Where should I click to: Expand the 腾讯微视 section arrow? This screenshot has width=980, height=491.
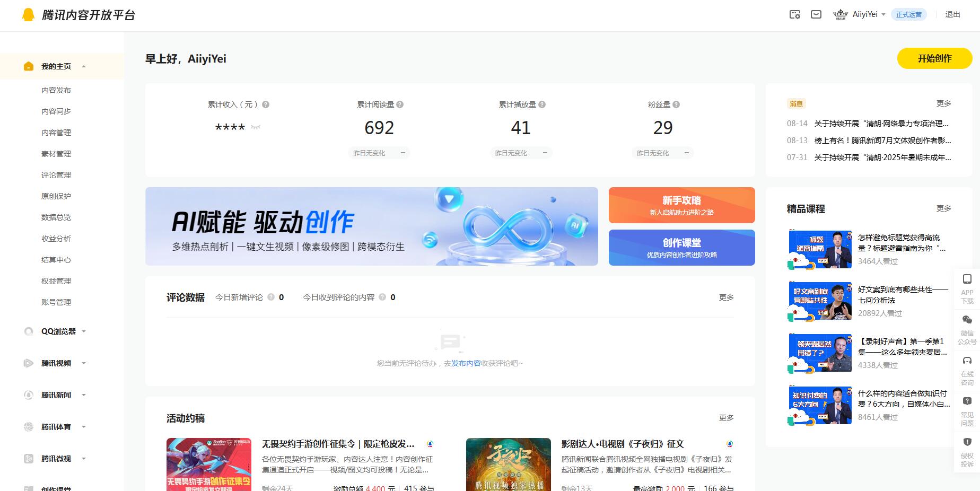tap(84, 459)
